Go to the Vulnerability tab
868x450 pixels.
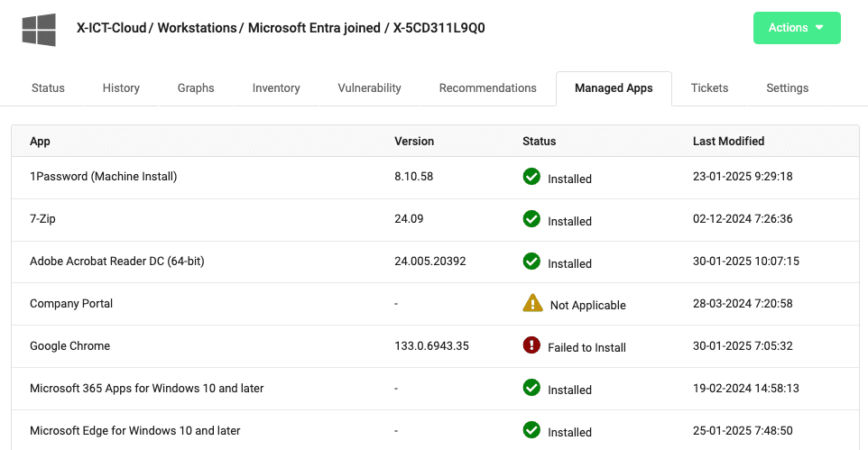coord(369,88)
